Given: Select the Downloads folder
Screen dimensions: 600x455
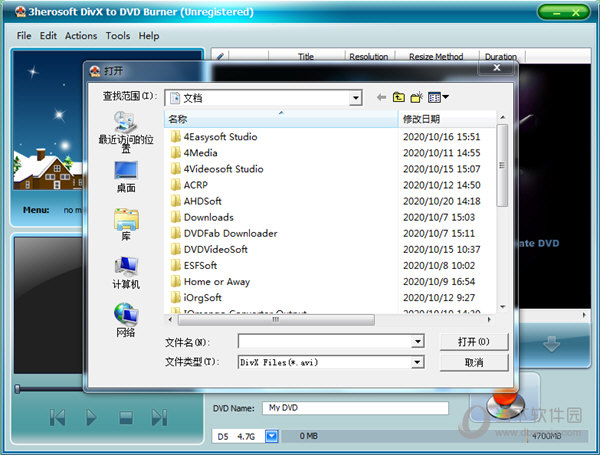Looking at the screenshot, I should pyautogui.click(x=202, y=217).
